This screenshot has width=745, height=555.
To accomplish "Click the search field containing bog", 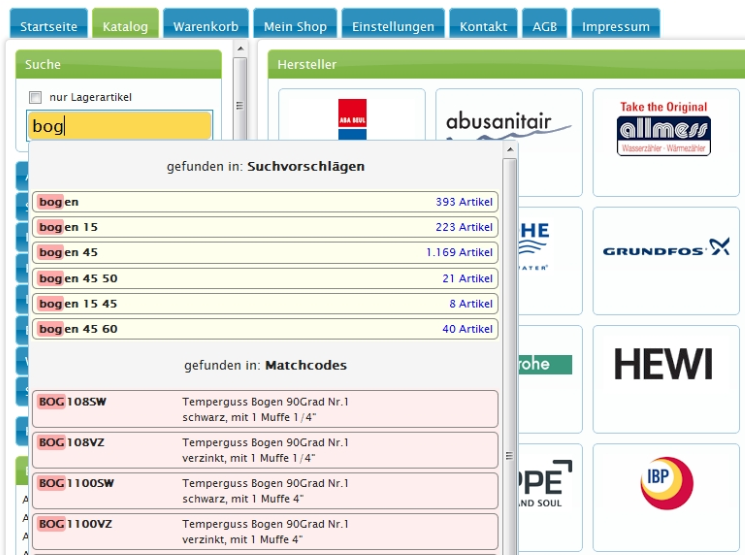I will 119,126.
